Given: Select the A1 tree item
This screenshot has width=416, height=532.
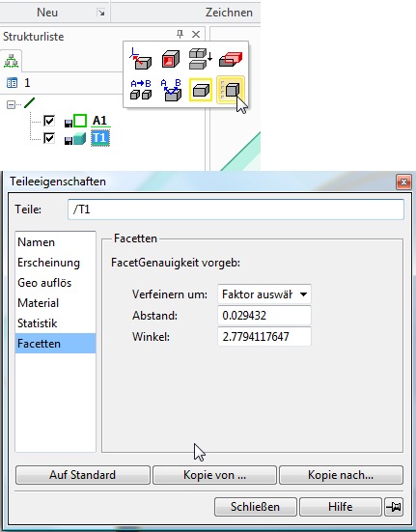Looking at the screenshot, I should click(100, 121).
